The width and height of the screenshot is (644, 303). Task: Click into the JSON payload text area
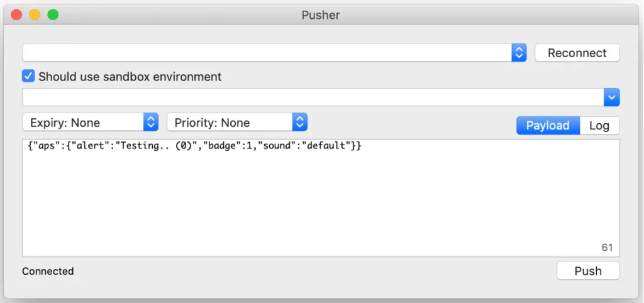[321, 201]
